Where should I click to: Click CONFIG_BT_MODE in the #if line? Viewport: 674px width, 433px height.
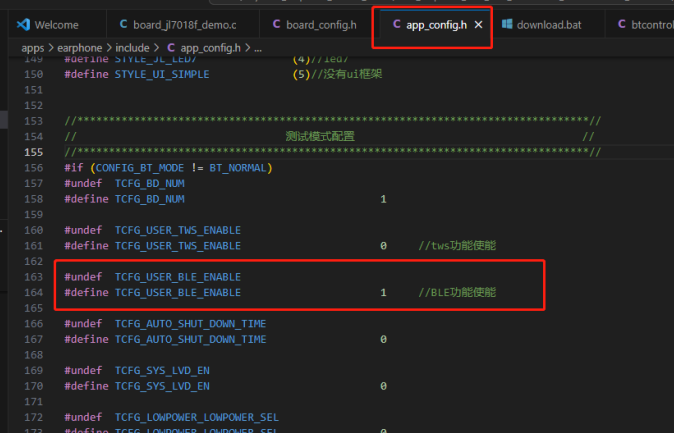140,168
